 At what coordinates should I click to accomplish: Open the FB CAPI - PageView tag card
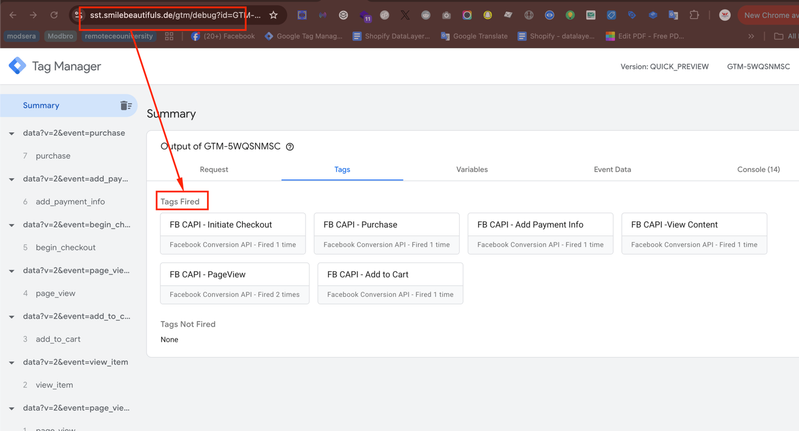[235, 283]
